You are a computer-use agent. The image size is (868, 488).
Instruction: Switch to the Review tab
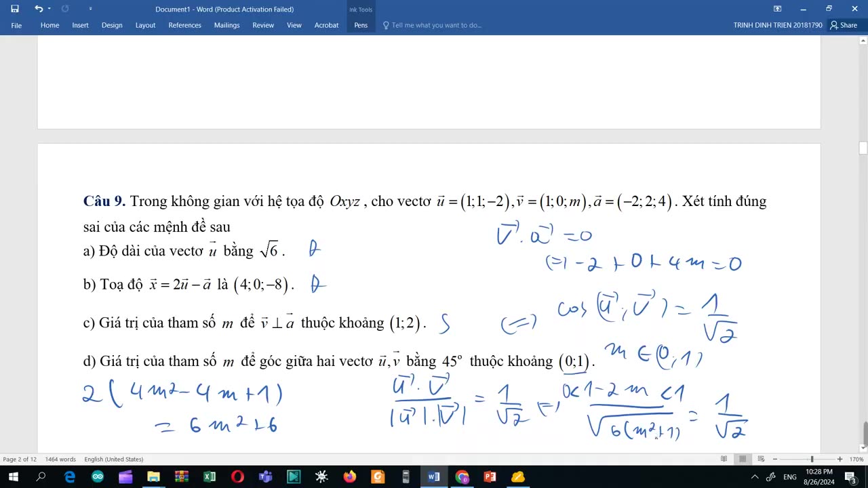coord(263,25)
